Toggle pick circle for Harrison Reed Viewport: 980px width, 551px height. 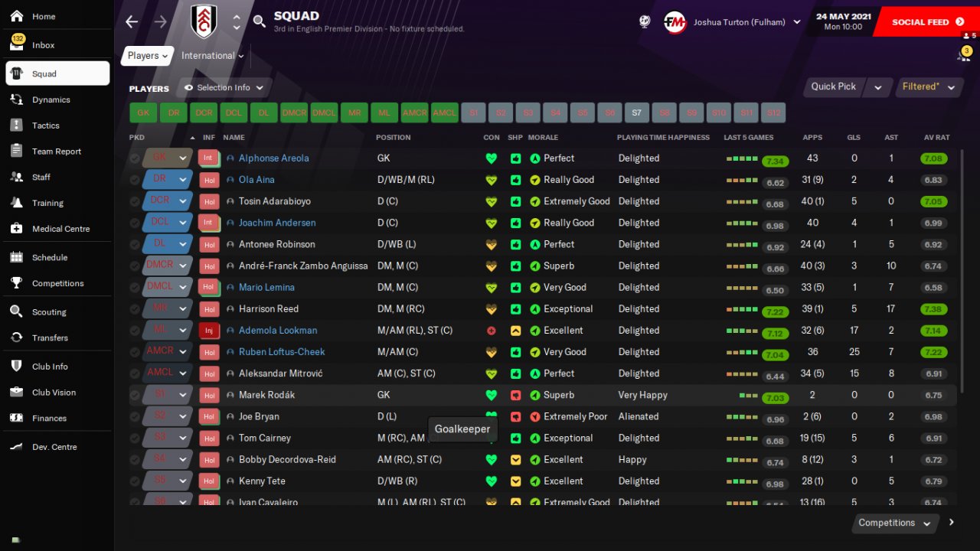point(135,309)
